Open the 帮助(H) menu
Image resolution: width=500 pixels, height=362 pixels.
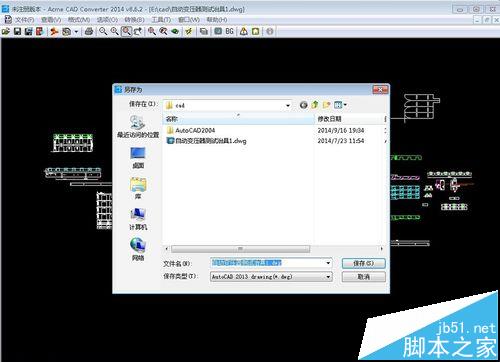[217, 20]
